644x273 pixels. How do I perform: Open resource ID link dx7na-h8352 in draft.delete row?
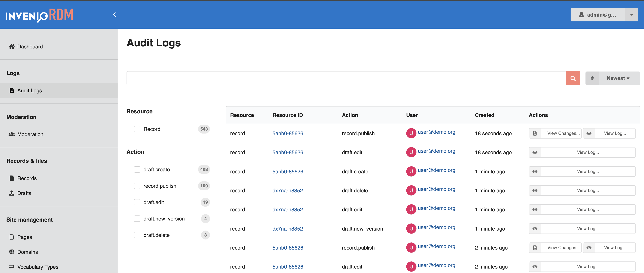(x=288, y=191)
